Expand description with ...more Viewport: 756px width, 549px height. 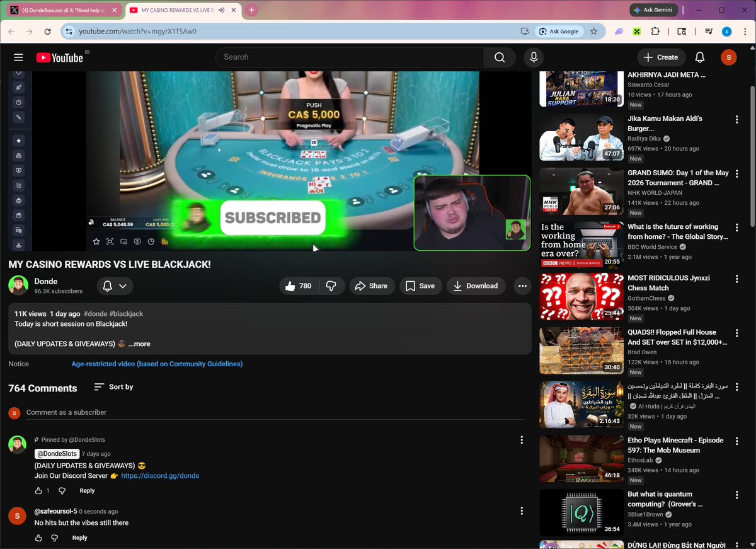point(139,344)
